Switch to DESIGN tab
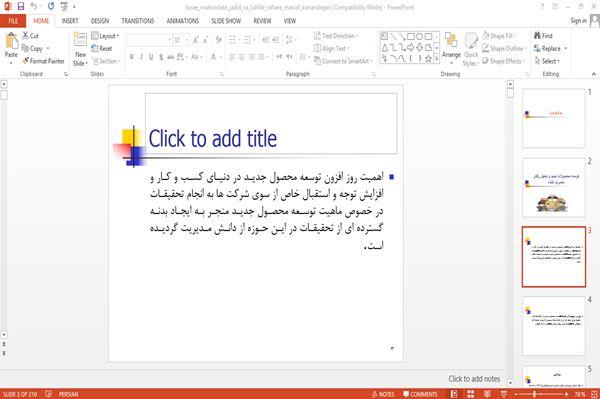 click(x=100, y=21)
